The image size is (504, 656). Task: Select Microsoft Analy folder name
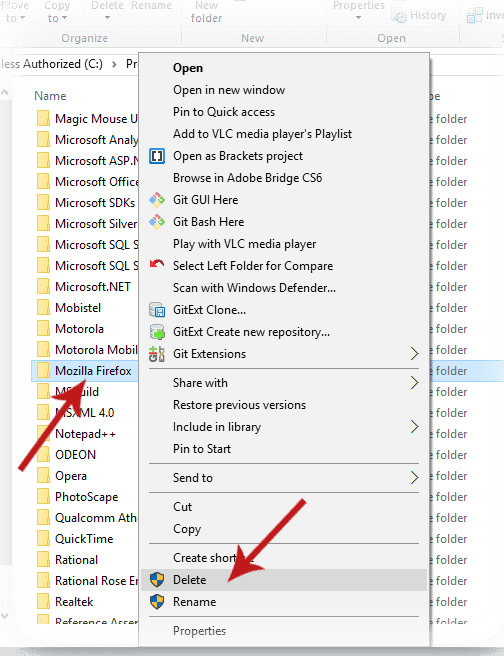click(x=96, y=140)
